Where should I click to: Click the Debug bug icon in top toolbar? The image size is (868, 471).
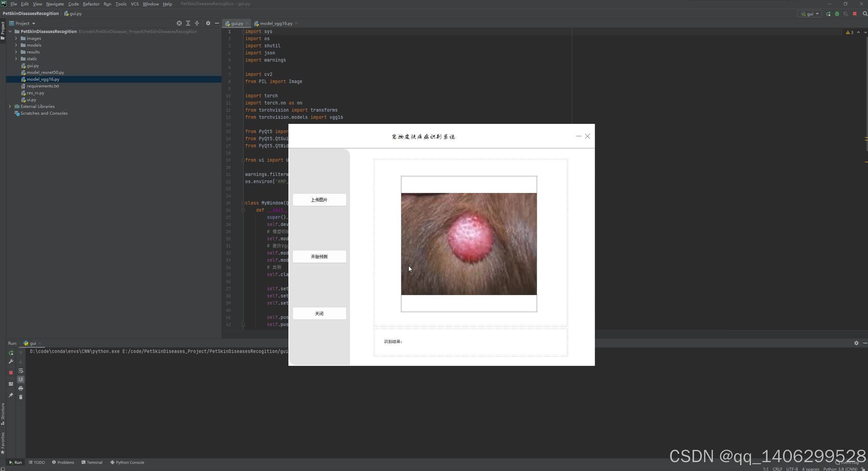pyautogui.click(x=837, y=14)
